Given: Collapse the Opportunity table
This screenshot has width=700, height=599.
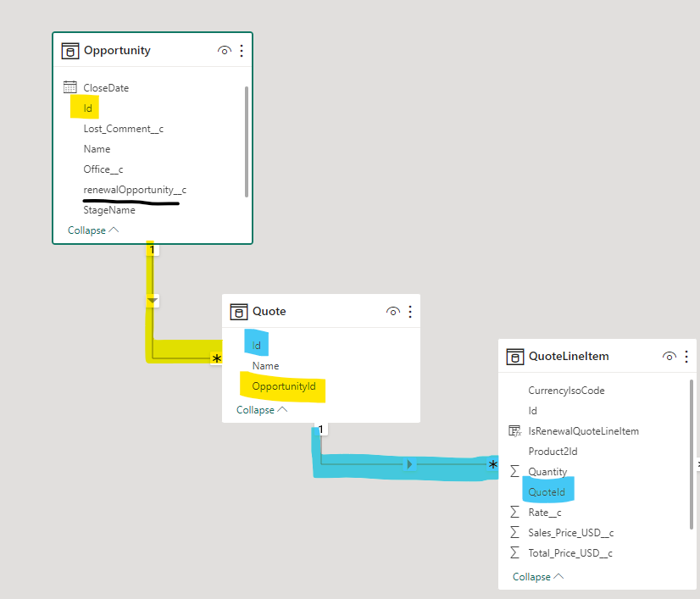Looking at the screenshot, I should click(93, 230).
